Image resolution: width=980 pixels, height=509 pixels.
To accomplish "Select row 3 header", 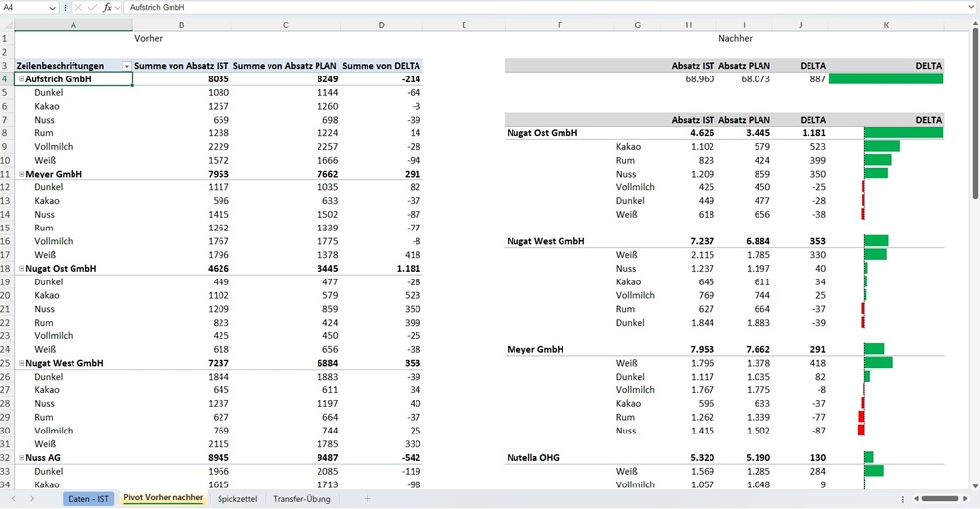I will (x=5, y=66).
